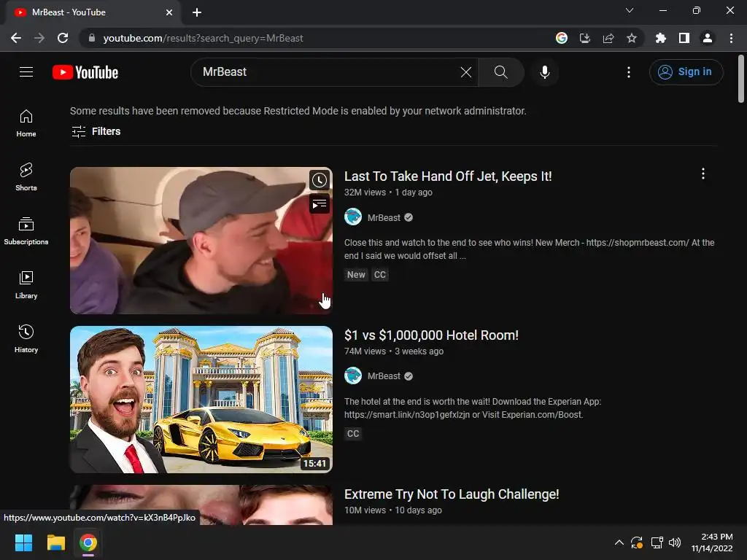This screenshot has height=560, width=747.
Task: Open Shorts from the sidebar
Action: click(x=26, y=176)
